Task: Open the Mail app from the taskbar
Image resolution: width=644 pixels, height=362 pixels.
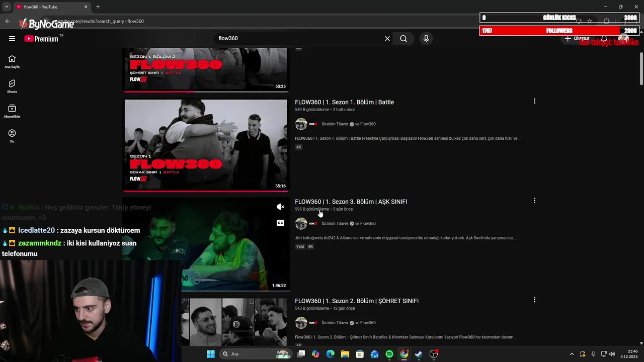Action: click(x=374, y=354)
